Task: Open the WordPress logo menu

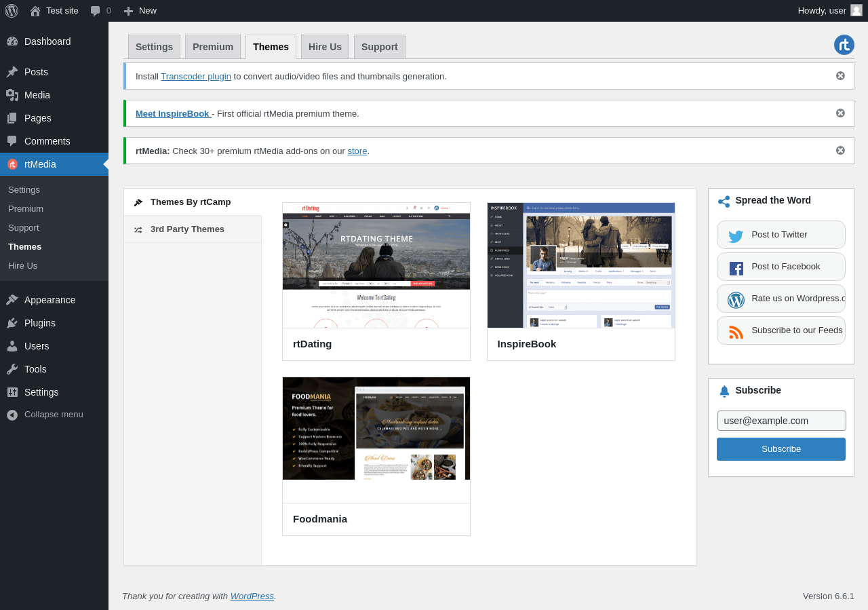Action: click(x=12, y=11)
